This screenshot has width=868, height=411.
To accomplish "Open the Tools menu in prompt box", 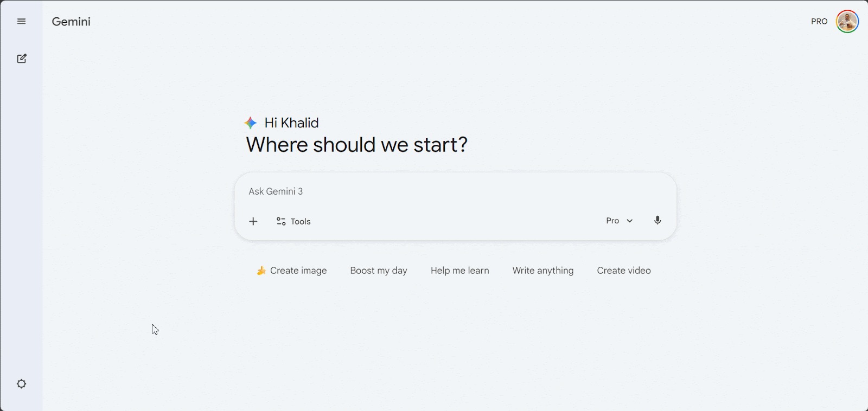I will click(293, 221).
